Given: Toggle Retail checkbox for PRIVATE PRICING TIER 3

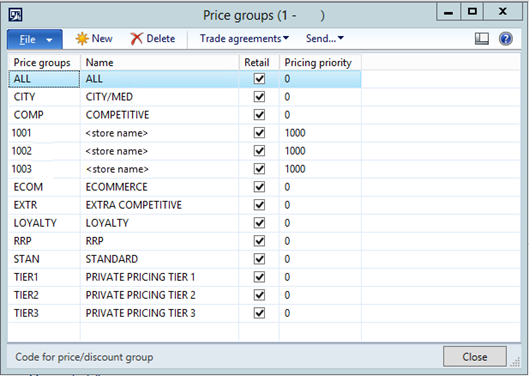Looking at the screenshot, I should tap(259, 313).
